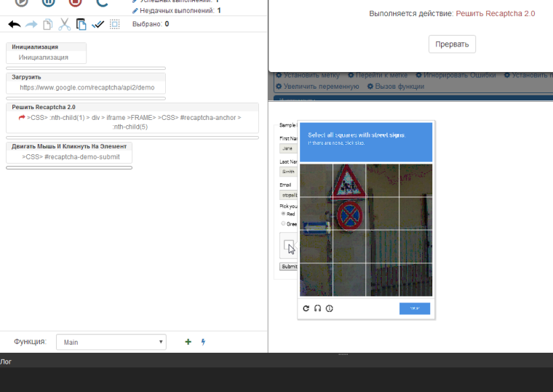The height and width of the screenshot is (392, 553).
Task: Select all actions with the double-checkmark icon
Action: 98,24
